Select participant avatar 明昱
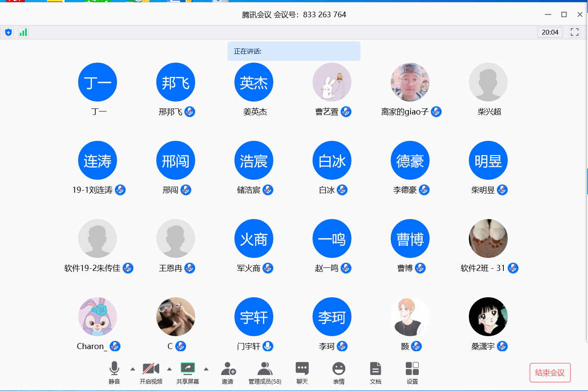The height and width of the screenshot is (391, 588). pyautogui.click(x=488, y=160)
